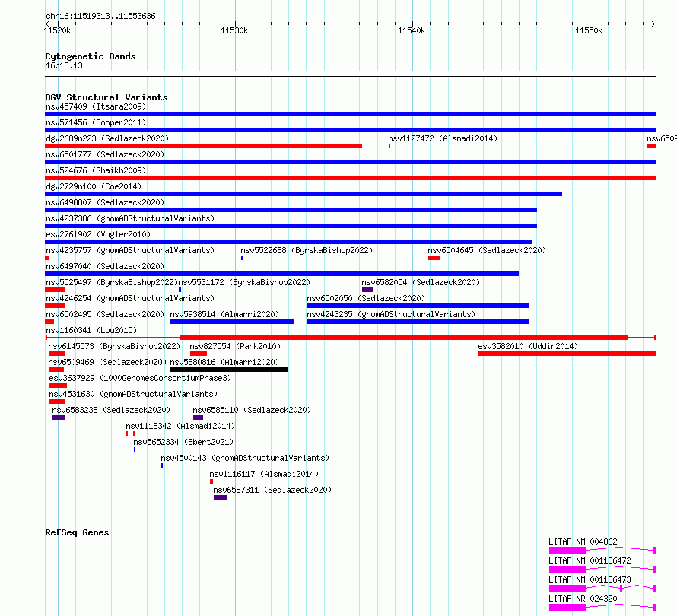Viewport: 677px width, 616px height.
Task: Click the purple nsv6587311 variant bar
Action: click(220, 497)
